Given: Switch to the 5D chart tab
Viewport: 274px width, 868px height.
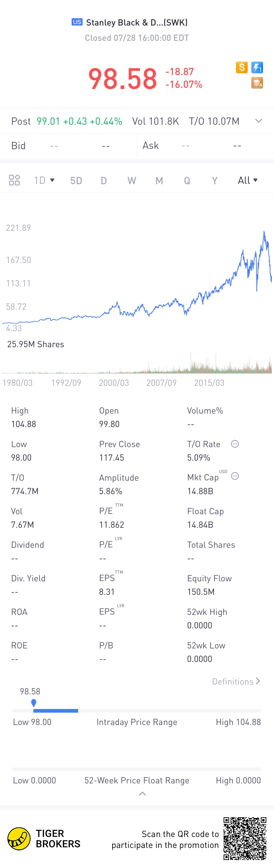Looking at the screenshot, I should pos(76,181).
